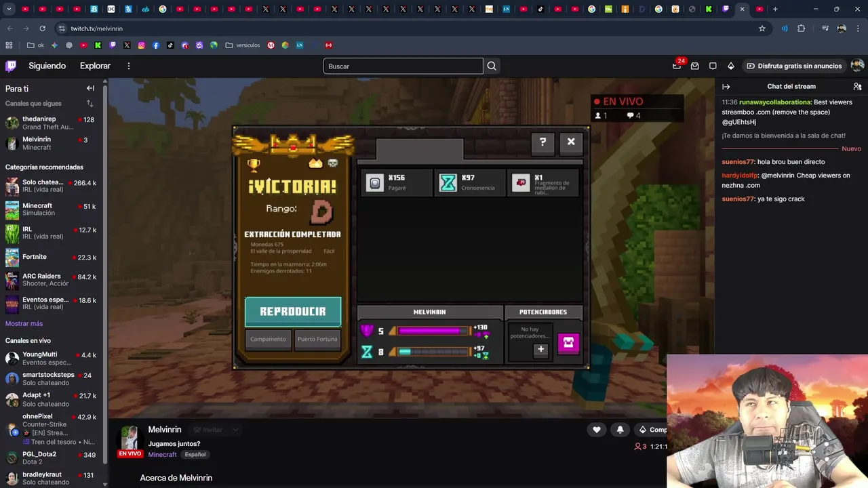868x488 pixels.
Task: Open Chrome extensions puzzle icon
Action: click(x=802, y=28)
